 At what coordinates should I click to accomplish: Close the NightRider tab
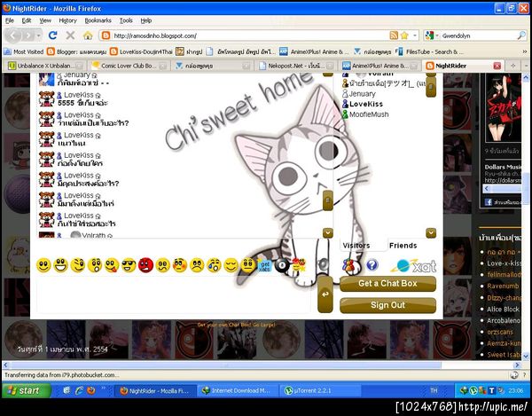tap(497, 66)
